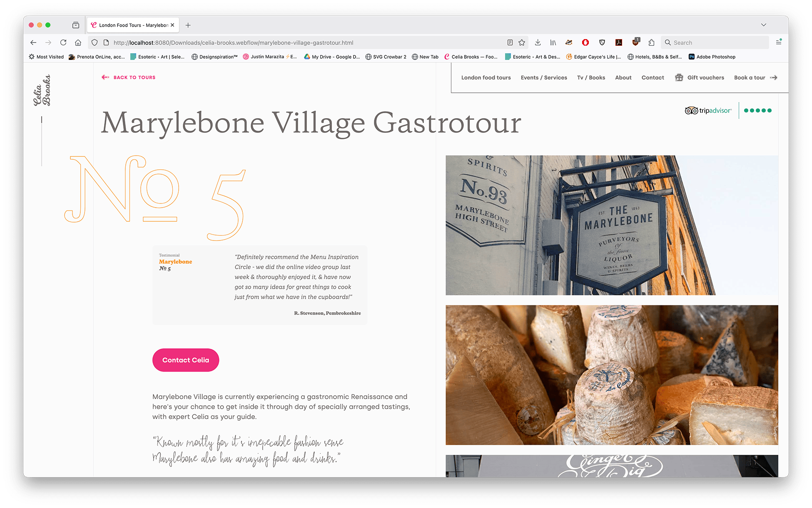Image resolution: width=812 pixels, height=508 pixels.
Task: Open the Downloads panel icon
Action: [x=538, y=42]
